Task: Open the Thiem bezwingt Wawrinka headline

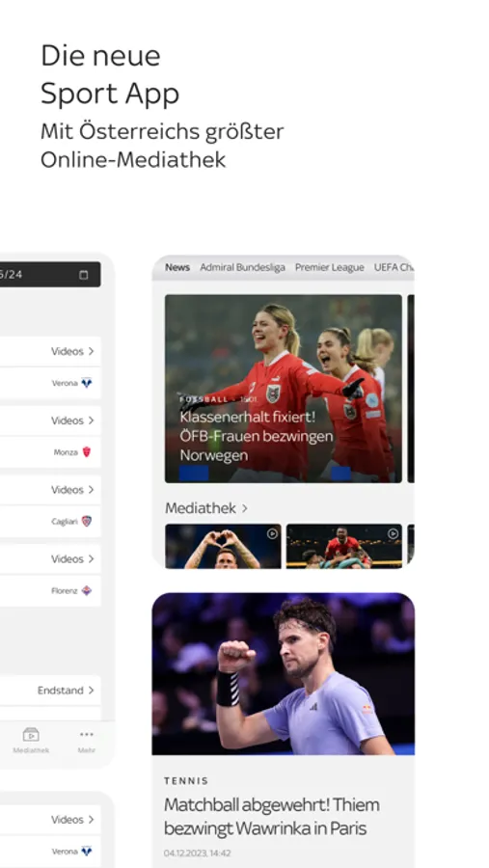Action: (272, 817)
